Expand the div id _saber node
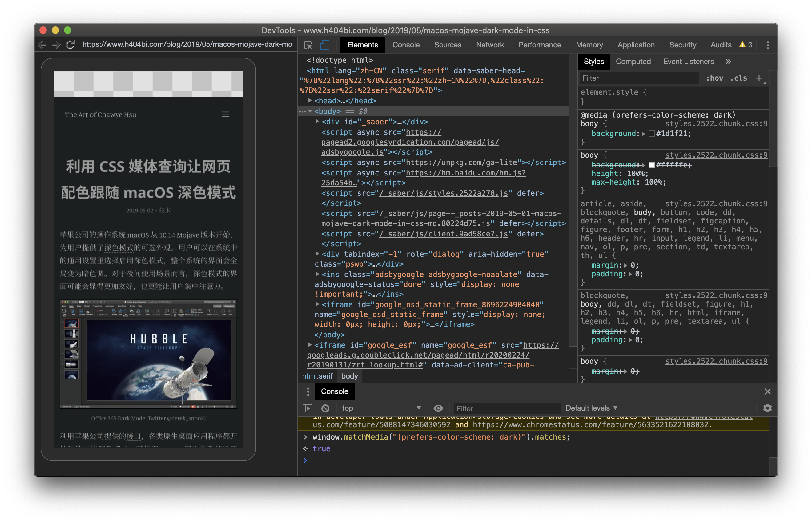The width and height of the screenshot is (812, 522). [317, 121]
